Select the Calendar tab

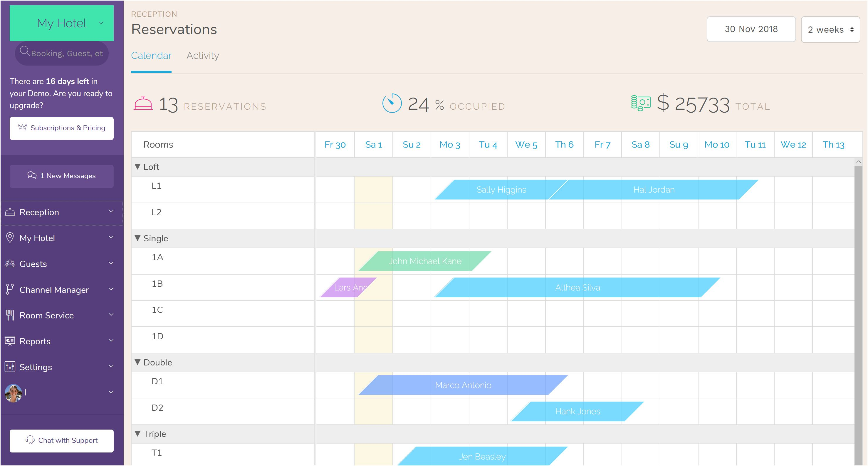[152, 56]
